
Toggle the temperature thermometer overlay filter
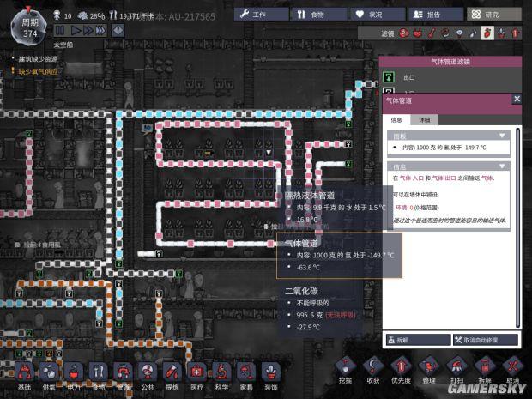click(x=432, y=33)
